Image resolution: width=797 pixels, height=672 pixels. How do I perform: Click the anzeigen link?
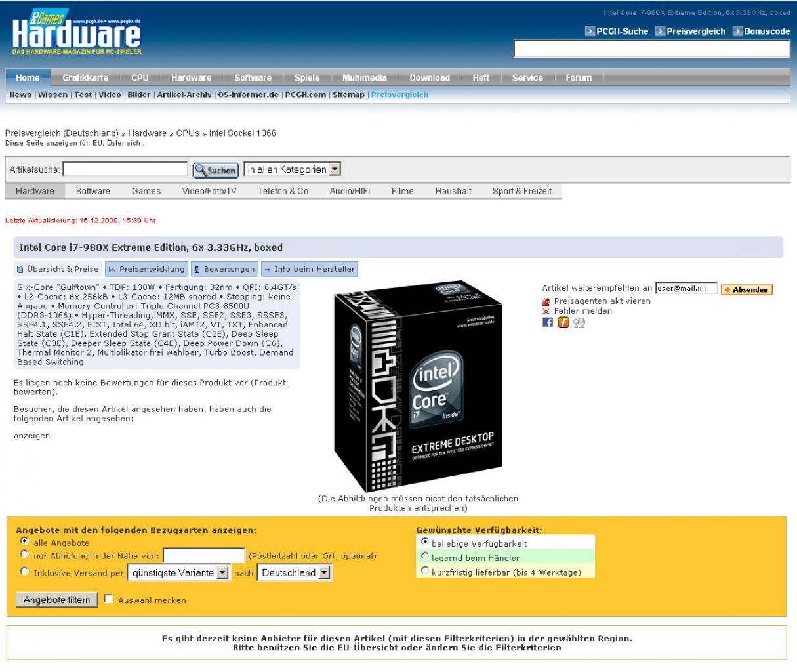point(31,435)
